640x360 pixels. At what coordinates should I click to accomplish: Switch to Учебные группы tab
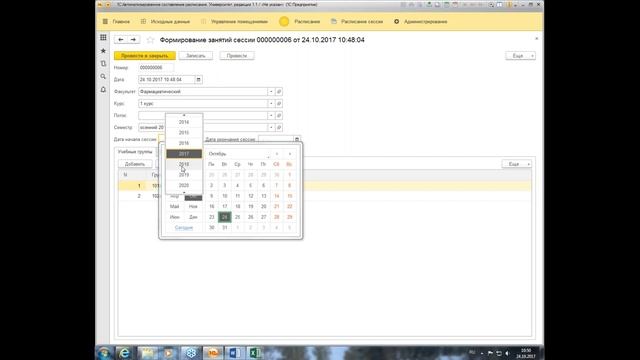pos(135,152)
